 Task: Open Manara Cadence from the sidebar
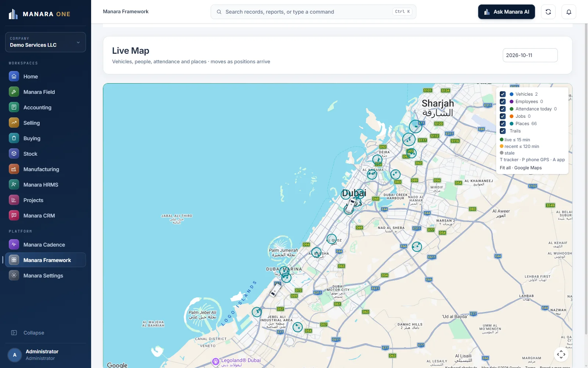(x=46, y=244)
